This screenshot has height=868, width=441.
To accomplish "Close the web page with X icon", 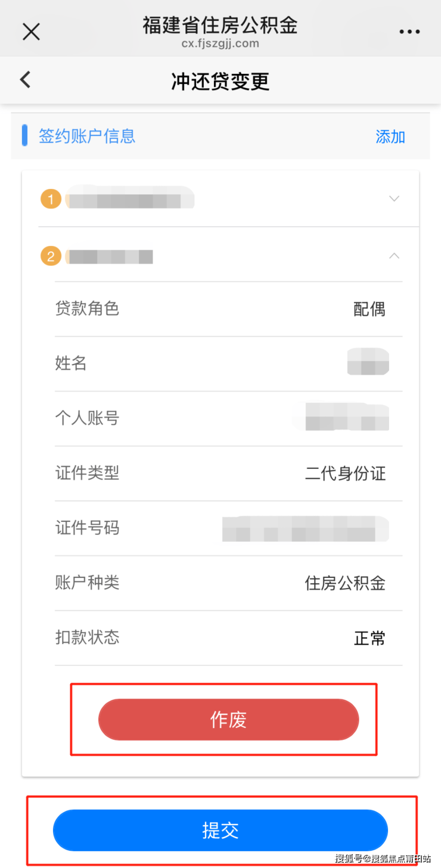I will [31, 32].
